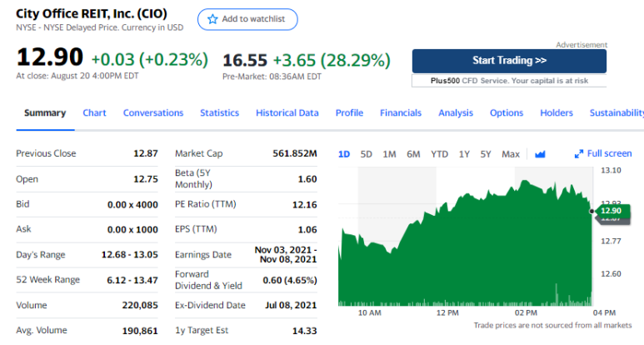The image size is (644, 345).
Task: Open the Historical Data tab
Action: point(287,113)
